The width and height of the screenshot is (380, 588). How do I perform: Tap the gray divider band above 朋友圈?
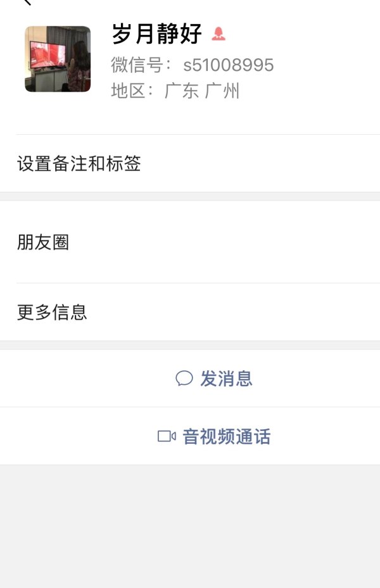190,196
